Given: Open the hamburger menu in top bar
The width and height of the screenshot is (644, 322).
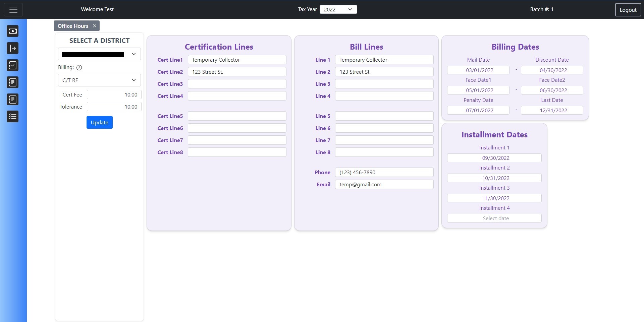Looking at the screenshot, I should (x=13, y=10).
